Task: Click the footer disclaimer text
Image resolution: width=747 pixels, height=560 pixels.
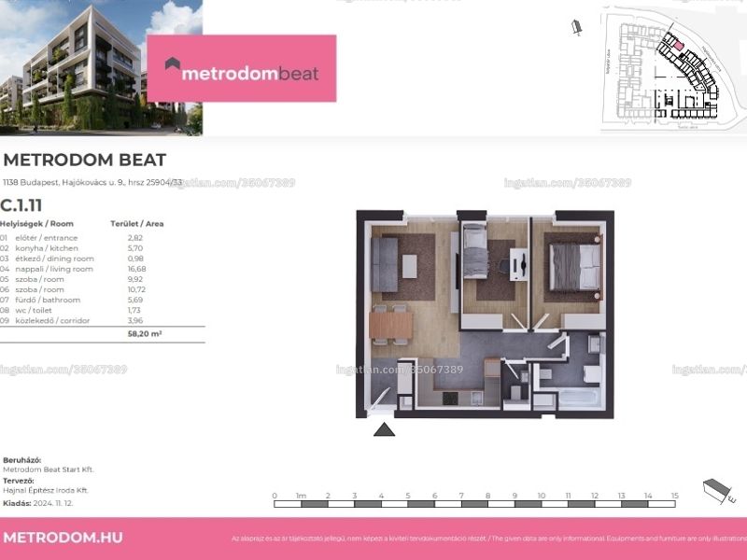Action: [489, 539]
